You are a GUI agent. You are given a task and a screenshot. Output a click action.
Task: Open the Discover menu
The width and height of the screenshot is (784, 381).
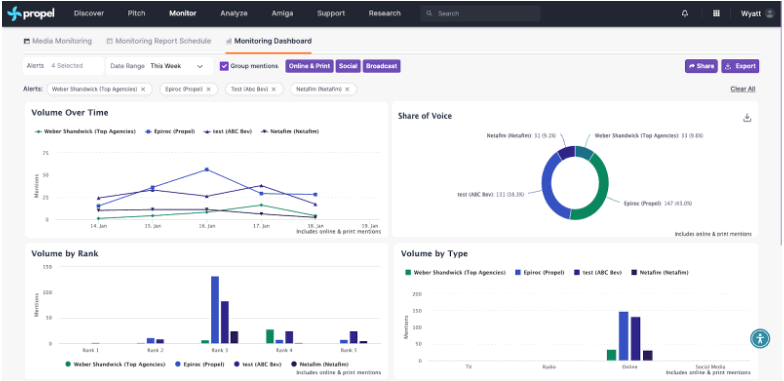pyautogui.click(x=89, y=14)
